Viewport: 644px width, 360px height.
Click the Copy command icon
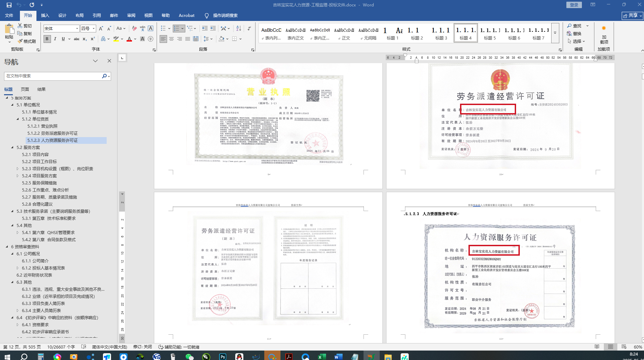25,33
